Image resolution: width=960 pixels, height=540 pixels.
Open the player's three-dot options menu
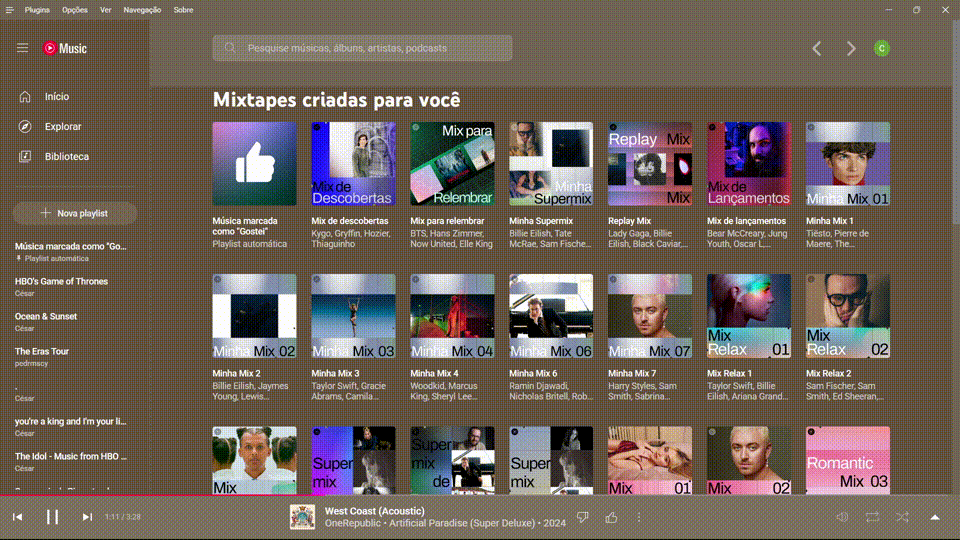639,517
